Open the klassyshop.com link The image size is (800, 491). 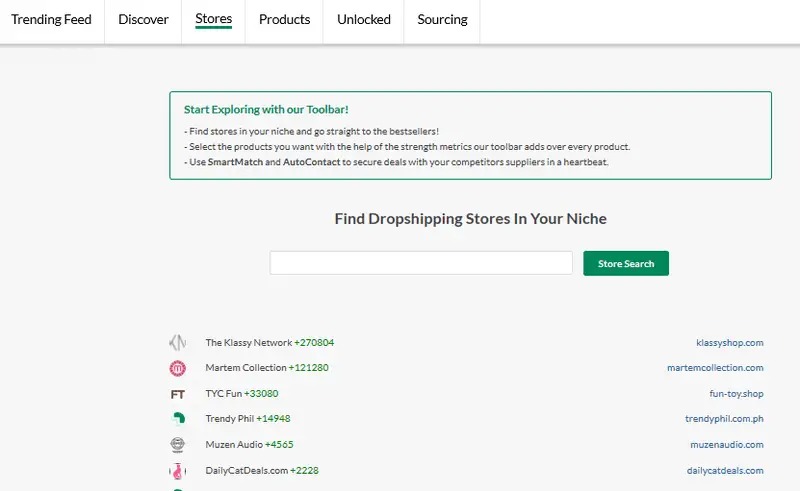click(729, 343)
